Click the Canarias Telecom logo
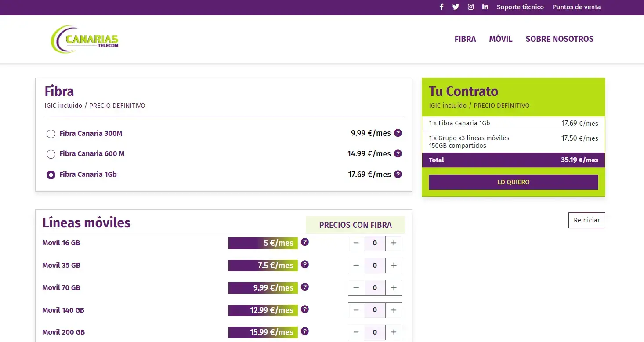The width and height of the screenshot is (644, 342). (x=84, y=39)
